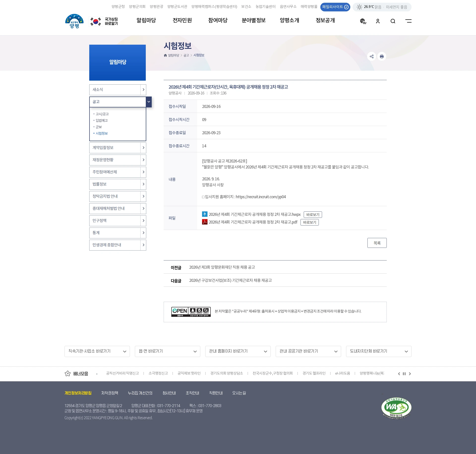Screen dimensions: 476x454
Task: Click the OPEN 공공누리 license badge
Action: (191, 312)
